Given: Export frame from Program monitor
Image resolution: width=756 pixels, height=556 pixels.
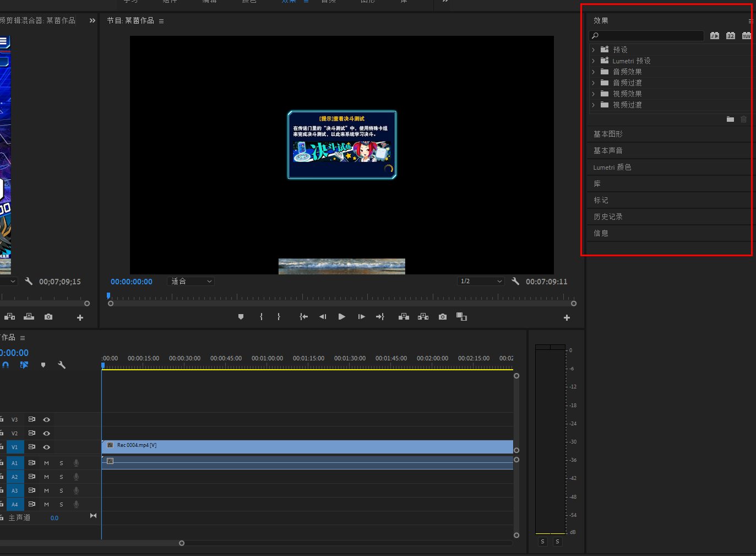Looking at the screenshot, I should point(443,317).
